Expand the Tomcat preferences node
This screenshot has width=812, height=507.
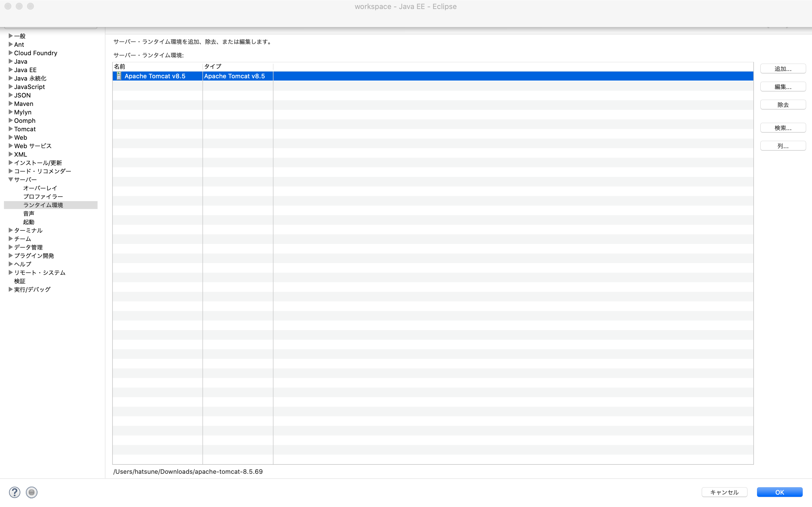(10, 129)
